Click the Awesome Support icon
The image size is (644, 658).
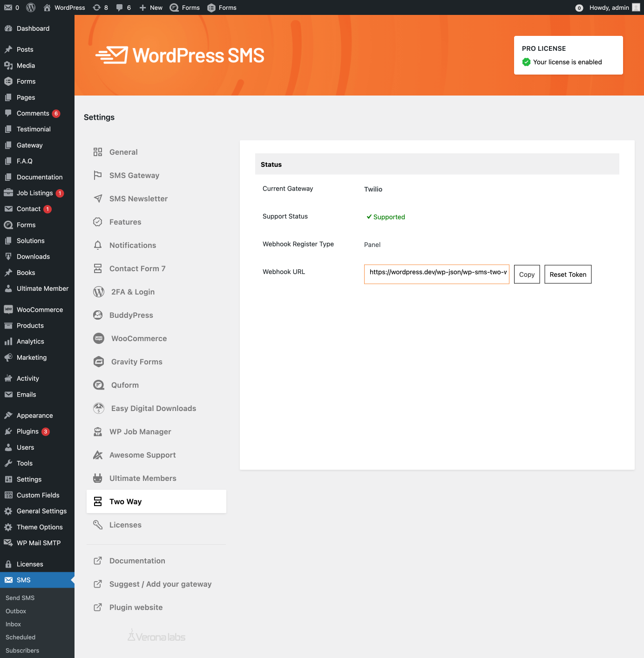(x=98, y=455)
